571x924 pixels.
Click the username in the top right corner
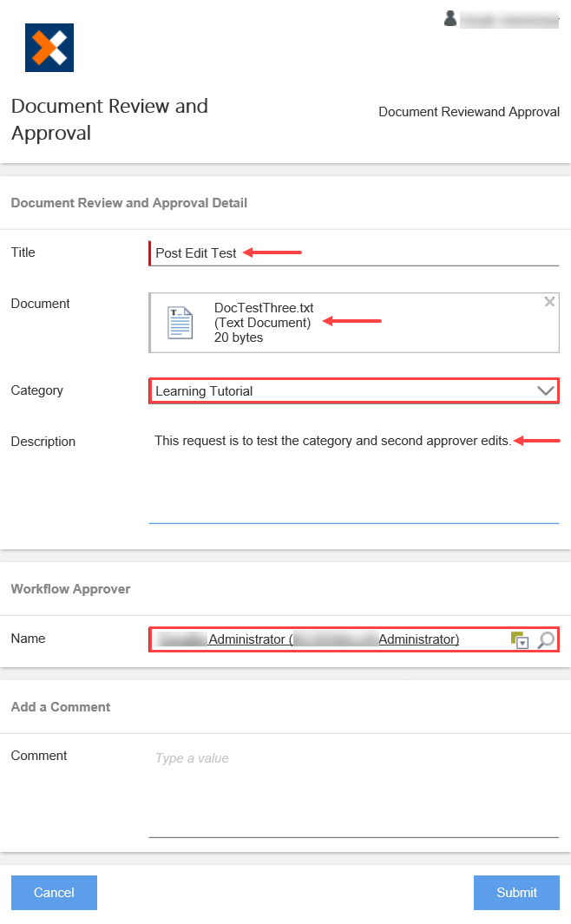click(509, 18)
